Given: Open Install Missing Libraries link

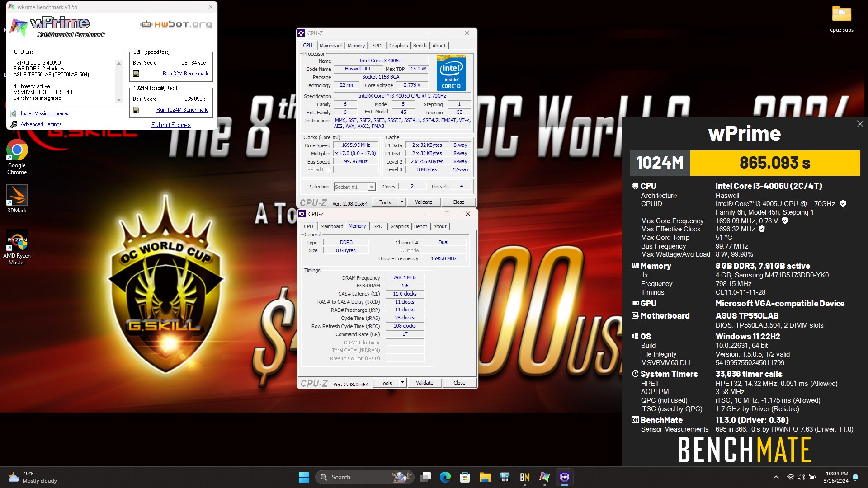Looking at the screenshot, I should [x=45, y=113].
